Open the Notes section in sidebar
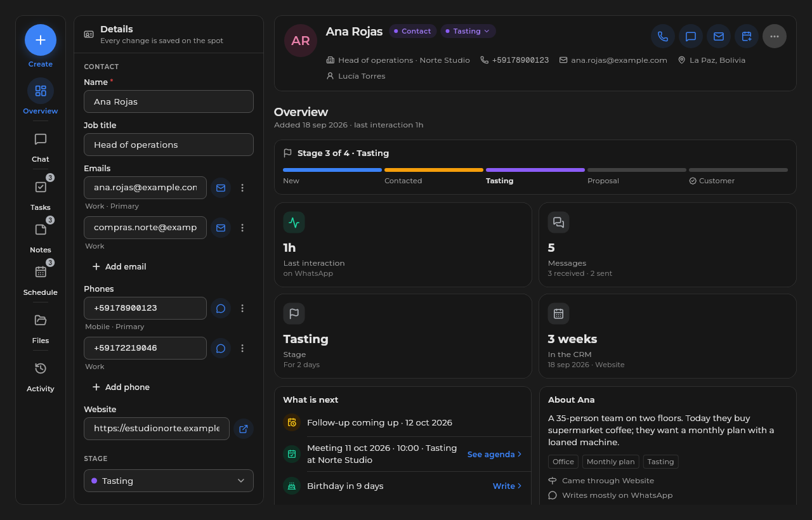This screenshot has height=520, width=812. 41,236
